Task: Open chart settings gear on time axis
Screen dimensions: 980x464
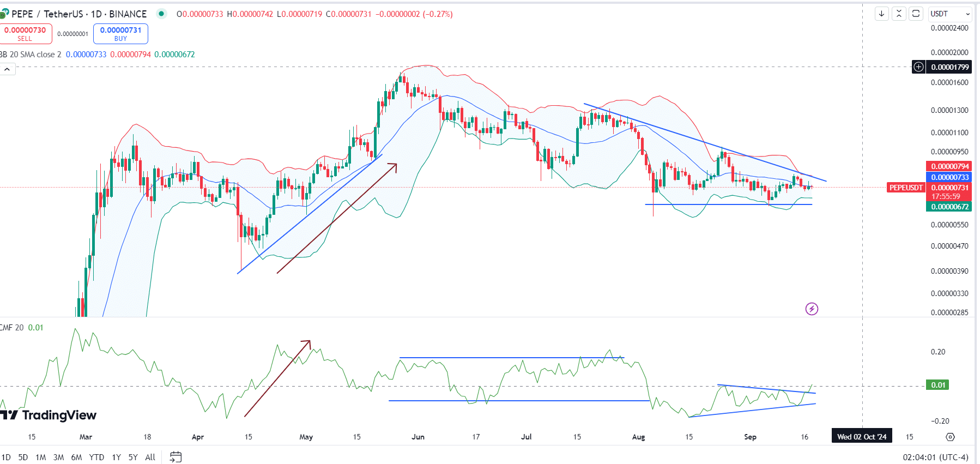Action: coord(950,437)
